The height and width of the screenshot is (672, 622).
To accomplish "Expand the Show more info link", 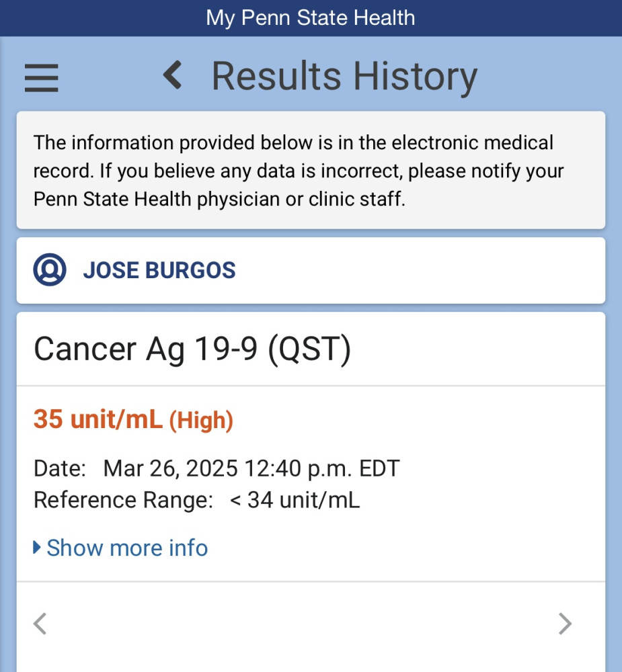I will click(127, 548).
